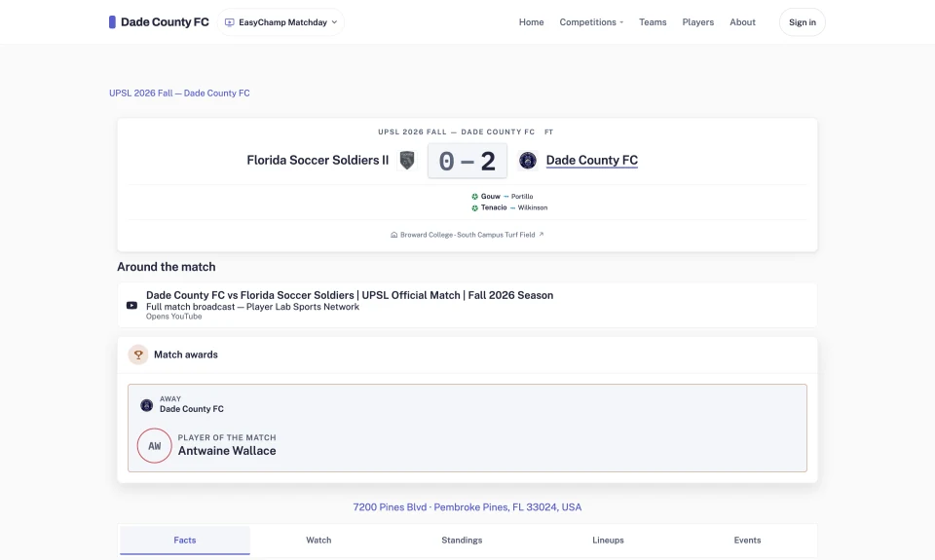This screenshot has height=560, width=935.
Task: Click the Sign in button
Action: (x=802, y=22)
